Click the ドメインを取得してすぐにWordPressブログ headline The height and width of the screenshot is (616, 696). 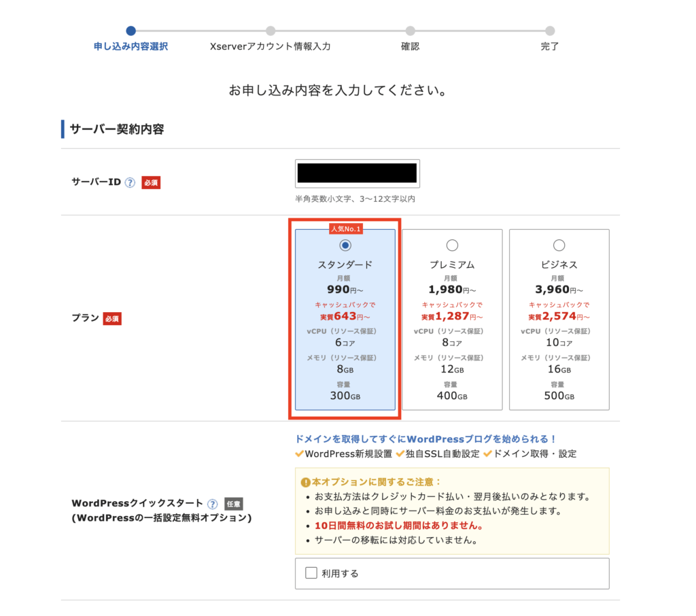[425, 439]
